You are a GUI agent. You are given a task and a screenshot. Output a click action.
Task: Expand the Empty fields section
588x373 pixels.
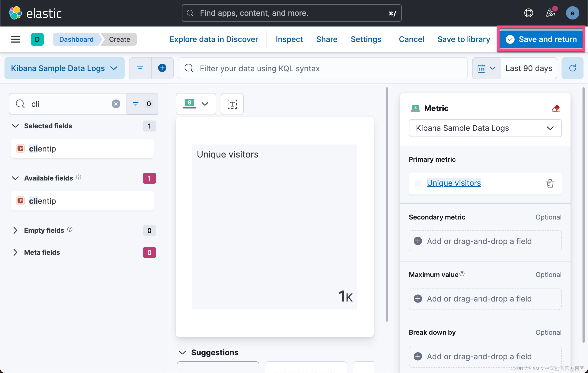(x=15, y=230)
